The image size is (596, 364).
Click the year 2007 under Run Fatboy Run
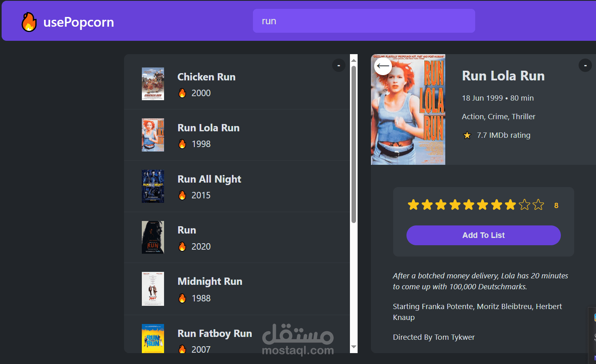click(201, 349)
